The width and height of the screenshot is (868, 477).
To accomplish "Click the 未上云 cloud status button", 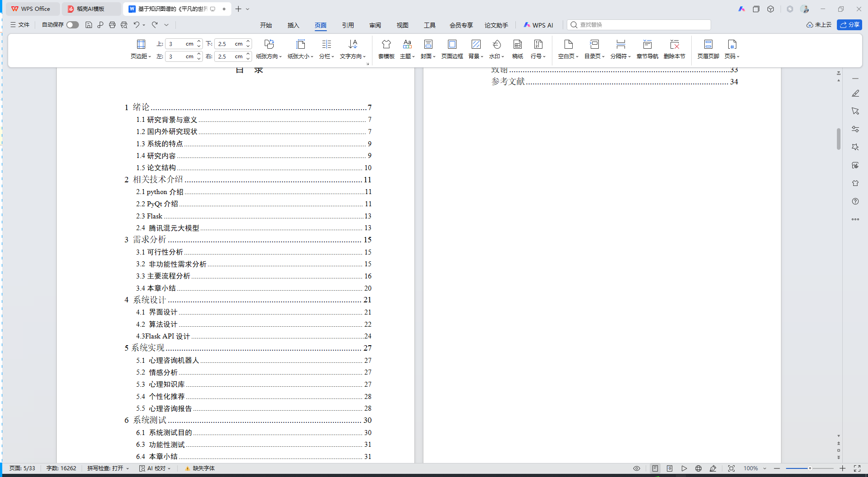I will [819, 25].
